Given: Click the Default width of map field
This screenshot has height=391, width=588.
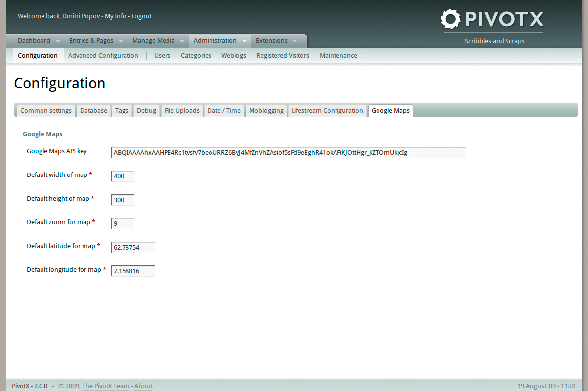Looking at the screenshot, I should coord(122,176).
